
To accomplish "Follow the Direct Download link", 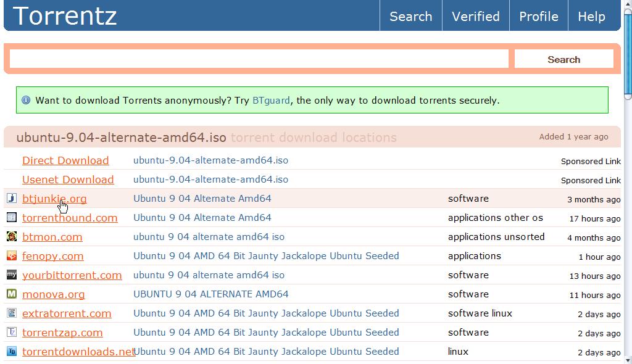I will click(65, 160).
